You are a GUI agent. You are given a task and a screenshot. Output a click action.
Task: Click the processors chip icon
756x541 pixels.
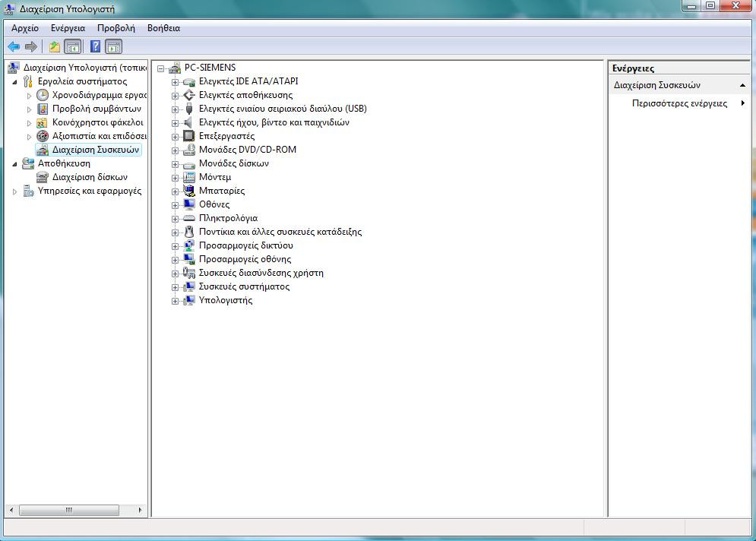click(x=189, y=137)
